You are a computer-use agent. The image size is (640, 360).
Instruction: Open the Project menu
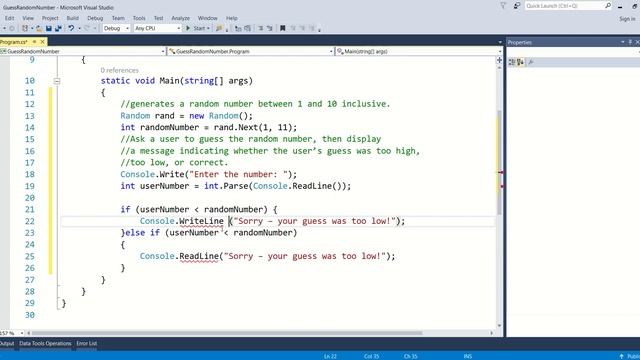pyautogui.click(x=50, y=18)
